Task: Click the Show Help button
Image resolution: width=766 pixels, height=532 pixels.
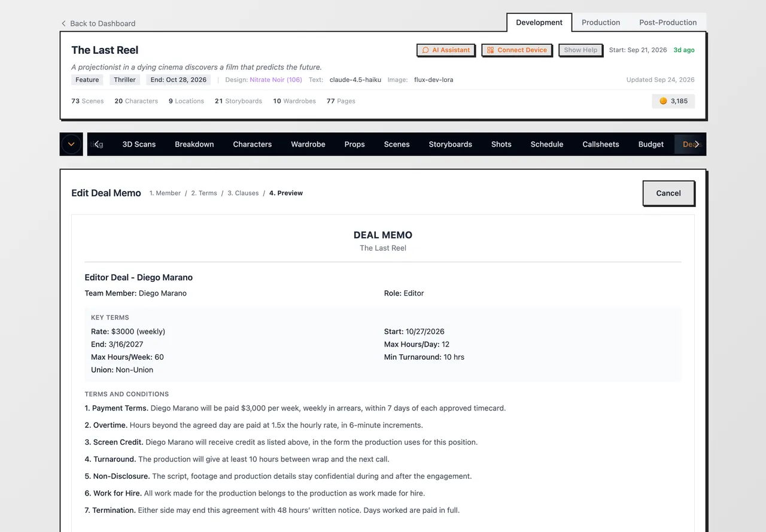Action: 580,50
